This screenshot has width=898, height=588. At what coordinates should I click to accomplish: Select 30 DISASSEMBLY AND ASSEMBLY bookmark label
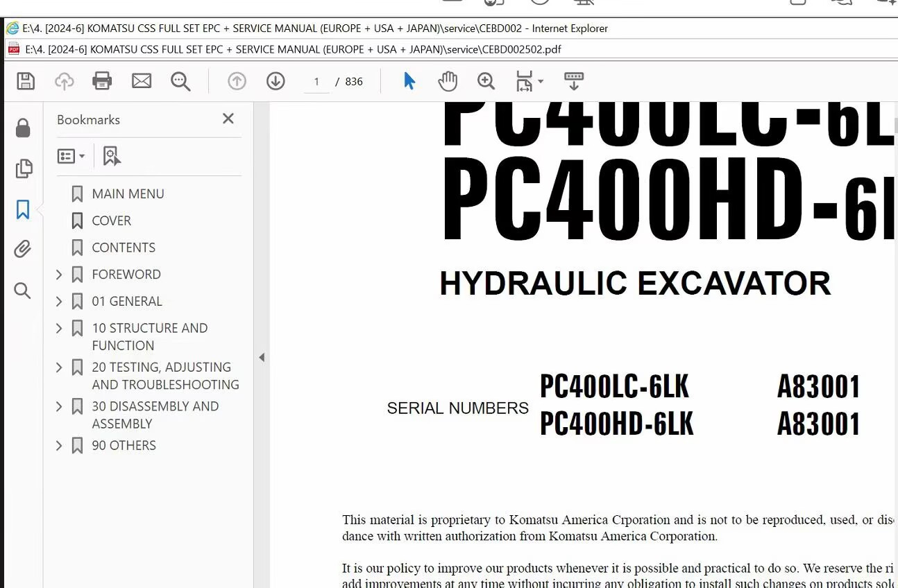pos(155,415)
